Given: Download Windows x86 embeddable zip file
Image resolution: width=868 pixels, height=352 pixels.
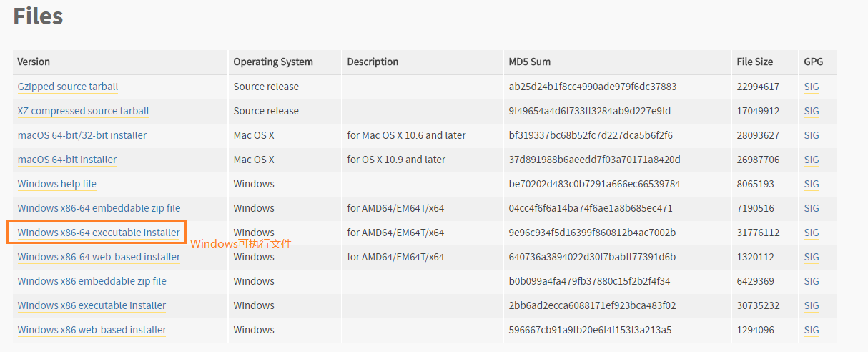Looking at the screenshot, I should point(92,281).
